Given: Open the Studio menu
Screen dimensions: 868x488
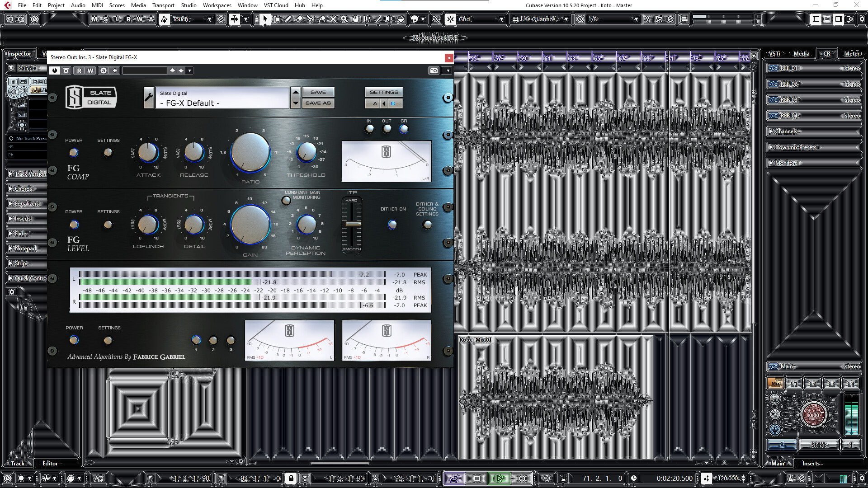Looking at the screenshot, I should pyautogui.click(x=189, y=5).
